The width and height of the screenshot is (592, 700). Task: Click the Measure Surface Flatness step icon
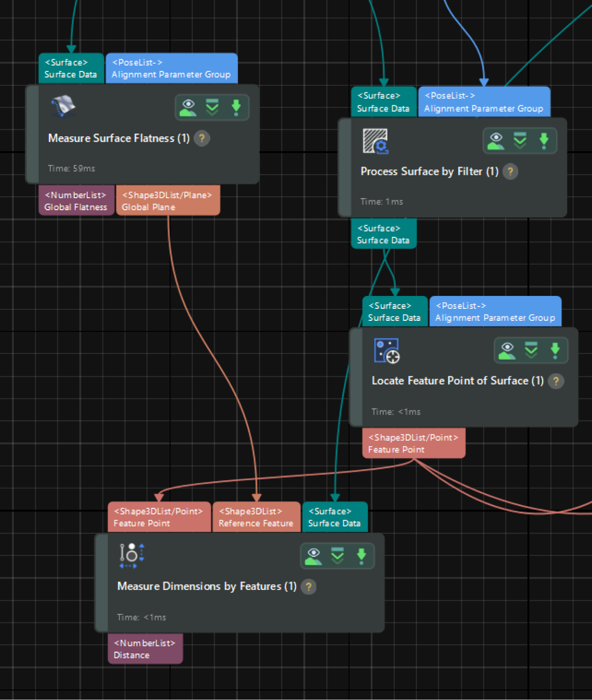point(63,106)
